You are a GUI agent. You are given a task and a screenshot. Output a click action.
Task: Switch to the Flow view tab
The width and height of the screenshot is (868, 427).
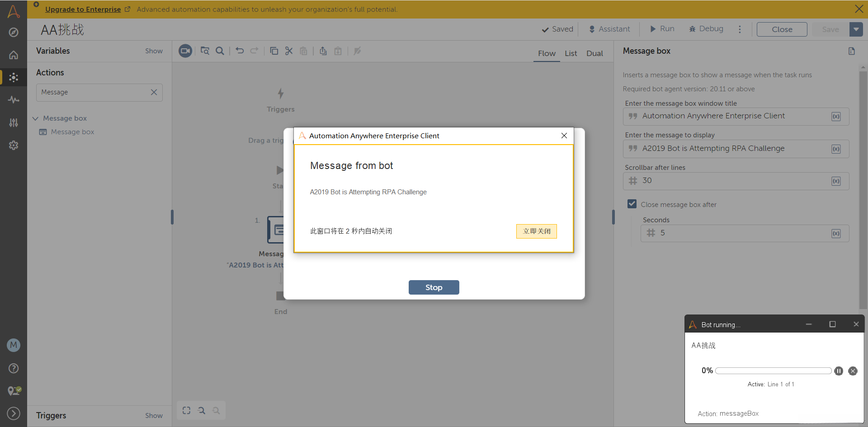[547, 53]
